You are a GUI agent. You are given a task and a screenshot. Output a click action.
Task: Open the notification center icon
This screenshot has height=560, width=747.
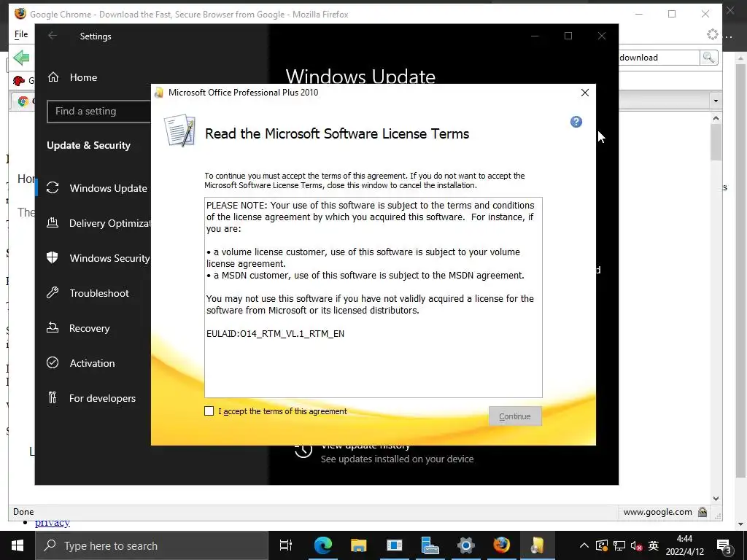pos(724,545)
